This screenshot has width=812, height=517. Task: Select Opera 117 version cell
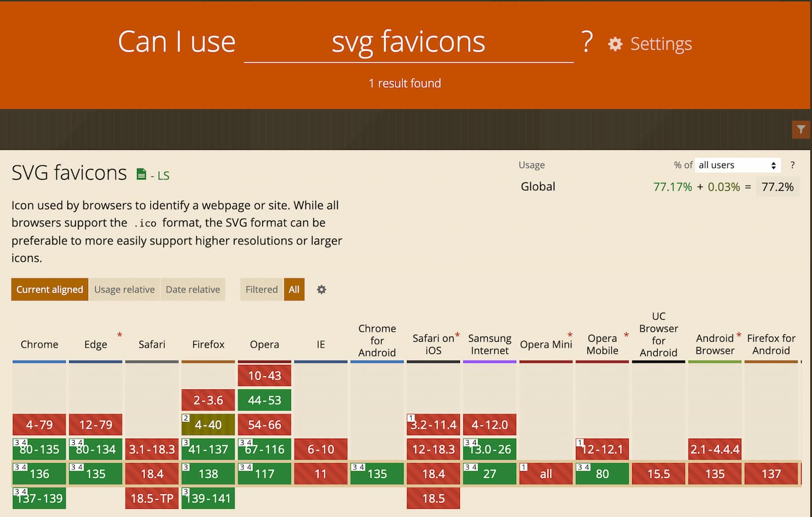264,474
